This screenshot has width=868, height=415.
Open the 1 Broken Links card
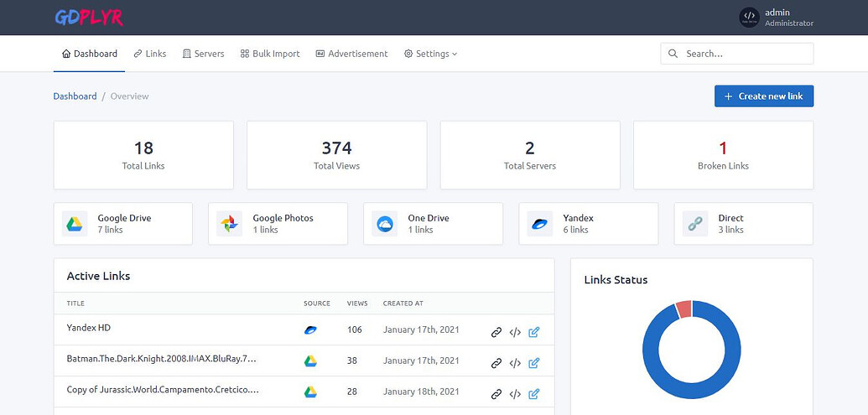tap(724, 155)
